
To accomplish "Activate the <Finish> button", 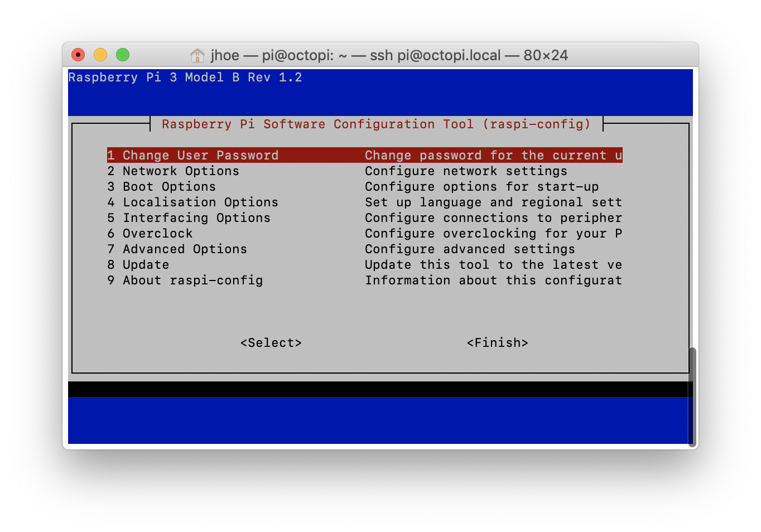I will click(x=498, y=343).
